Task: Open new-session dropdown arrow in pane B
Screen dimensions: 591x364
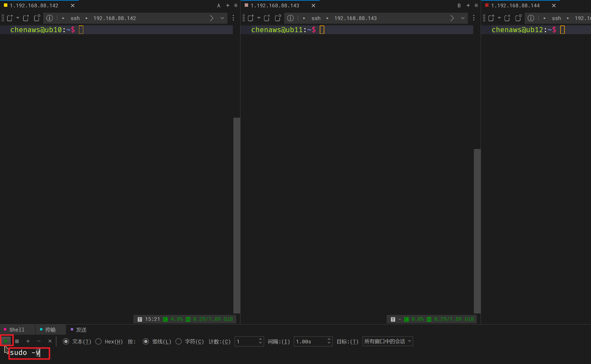Action: click(x=259, y=18)
